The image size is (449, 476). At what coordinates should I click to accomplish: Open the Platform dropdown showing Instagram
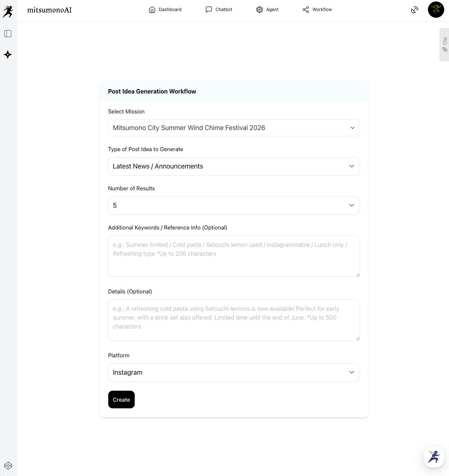[x=234, y=373]
